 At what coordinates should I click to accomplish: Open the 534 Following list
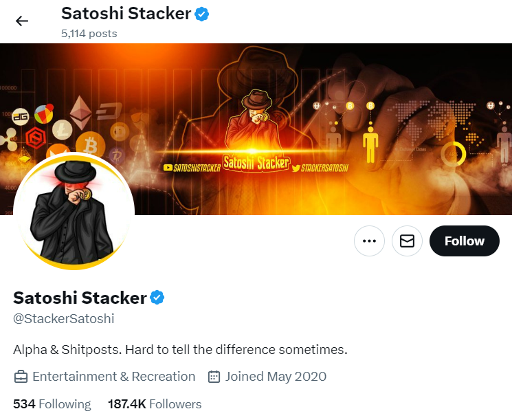point(52,404)
